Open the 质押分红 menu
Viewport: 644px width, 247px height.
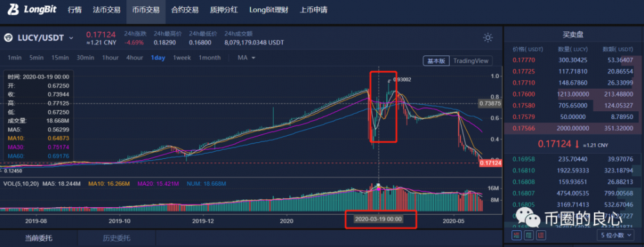point(223,10)
